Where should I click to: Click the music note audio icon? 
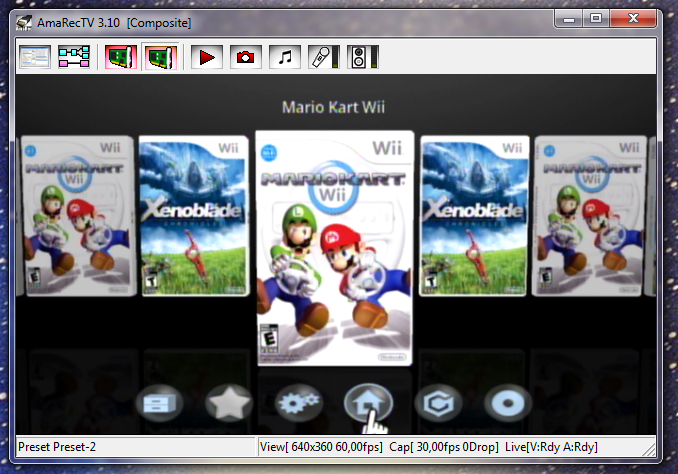point(285,57)
